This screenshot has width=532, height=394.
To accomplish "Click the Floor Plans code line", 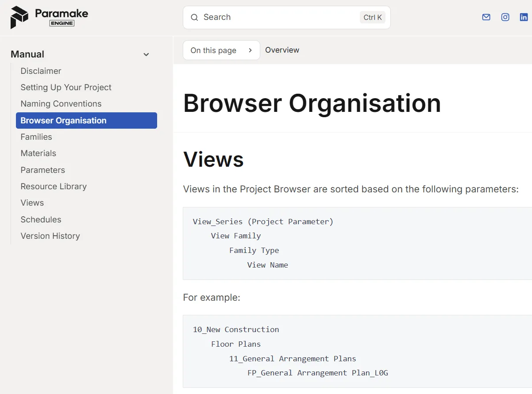I will click(x=236, y=344).
